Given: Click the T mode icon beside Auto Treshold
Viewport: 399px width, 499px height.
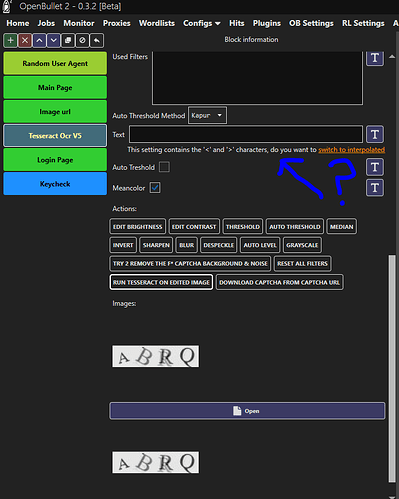Looking at the screenshot, I should coord(375,167).
